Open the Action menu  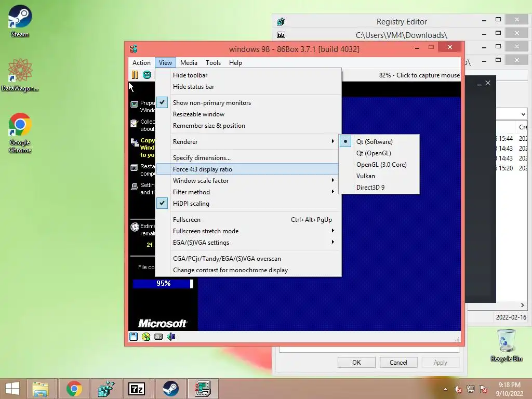(x=141, y=63)
